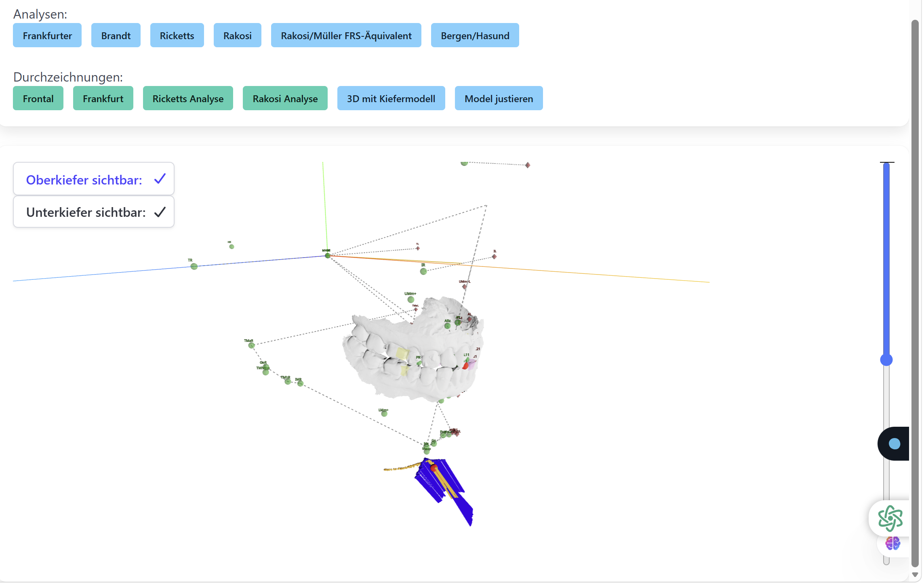
Task: Select the ARz landmark sphere
Action: [447, 326]
